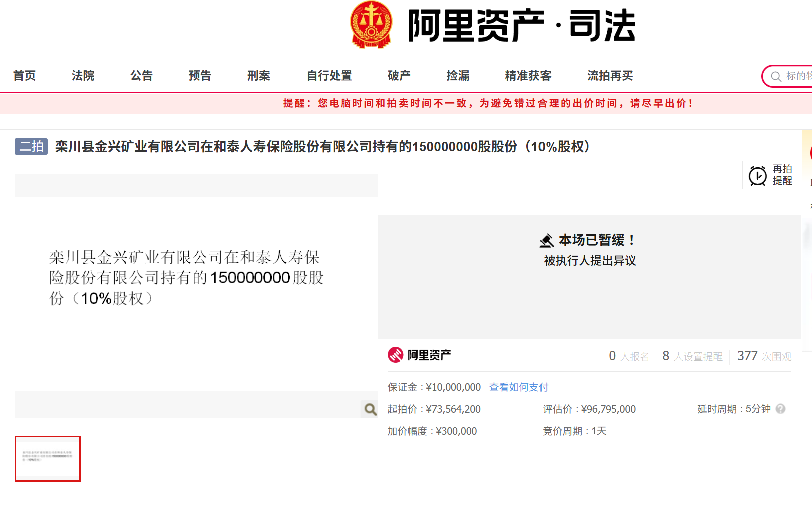Viewport: 812px width, 505px height.
Task: Click the red 阿里资产 round logo icon
Action: (x=395, y=355)
